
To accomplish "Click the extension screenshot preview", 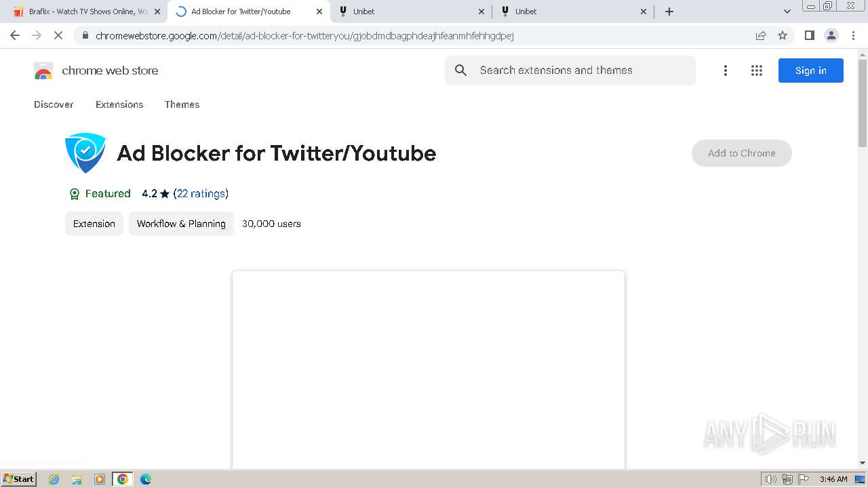I will pyautogui.click(x=429, y=370).
